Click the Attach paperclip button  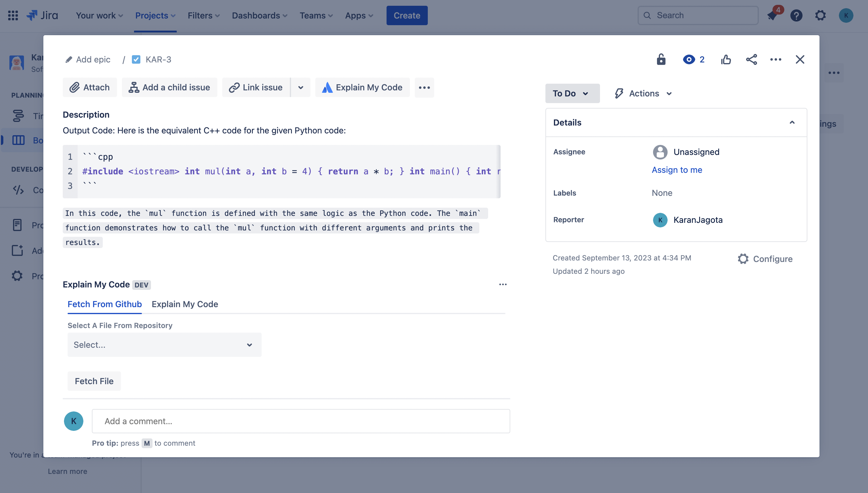[90, 87]
